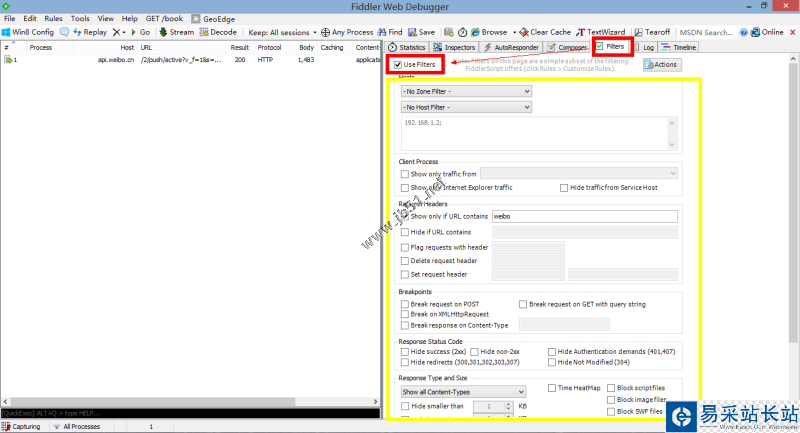Screen dimensions: 800x433
Task: Click the camera screenshot icon
Action: click(x=448, y=32)
